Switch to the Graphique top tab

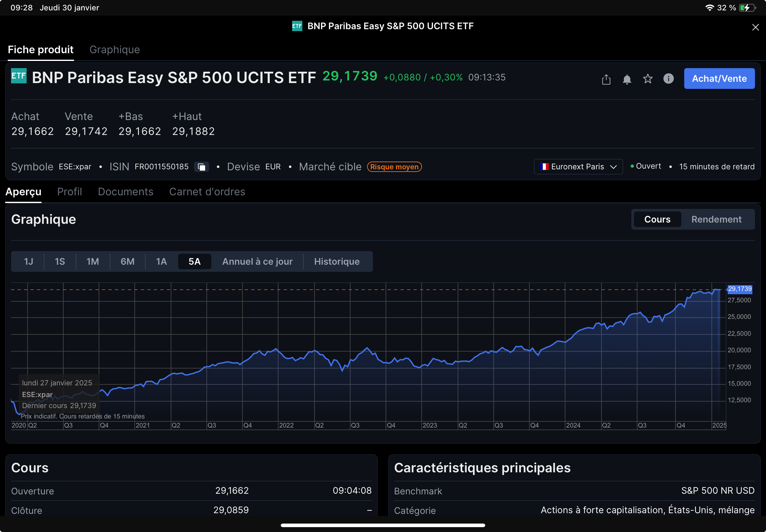115,50
